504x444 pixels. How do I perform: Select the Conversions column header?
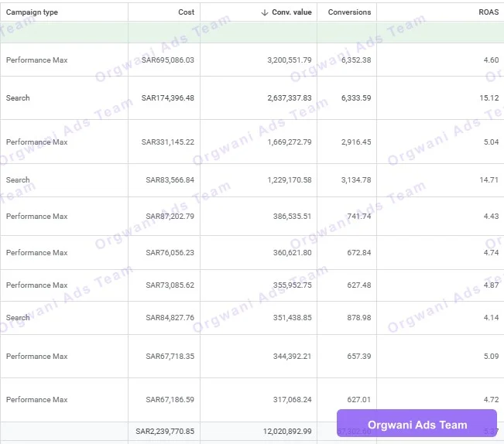(x=349, y=12)
